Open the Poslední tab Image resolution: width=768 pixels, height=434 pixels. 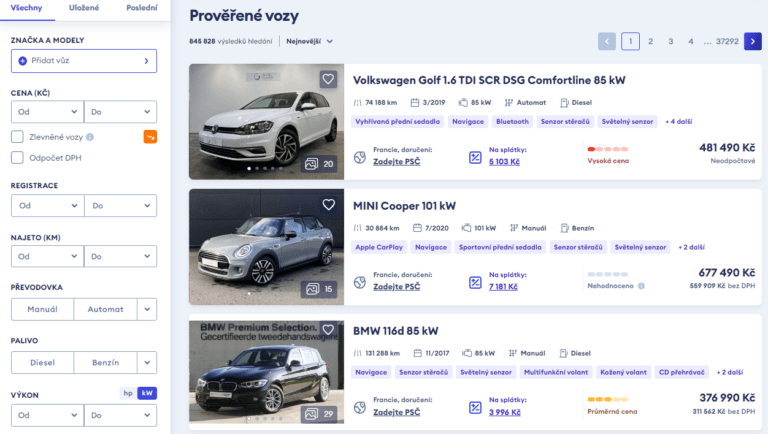coord(141,7)
